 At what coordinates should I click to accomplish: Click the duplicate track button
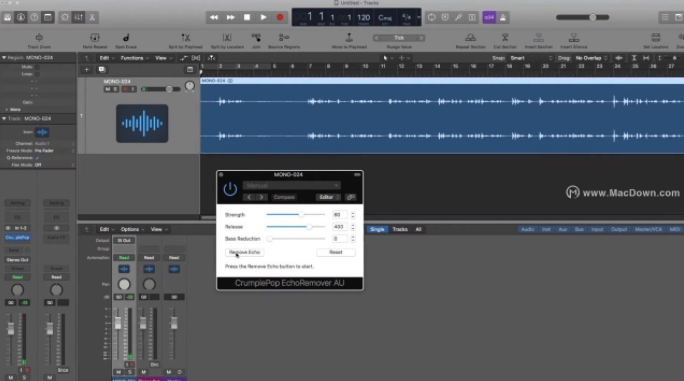pos(102,69)
